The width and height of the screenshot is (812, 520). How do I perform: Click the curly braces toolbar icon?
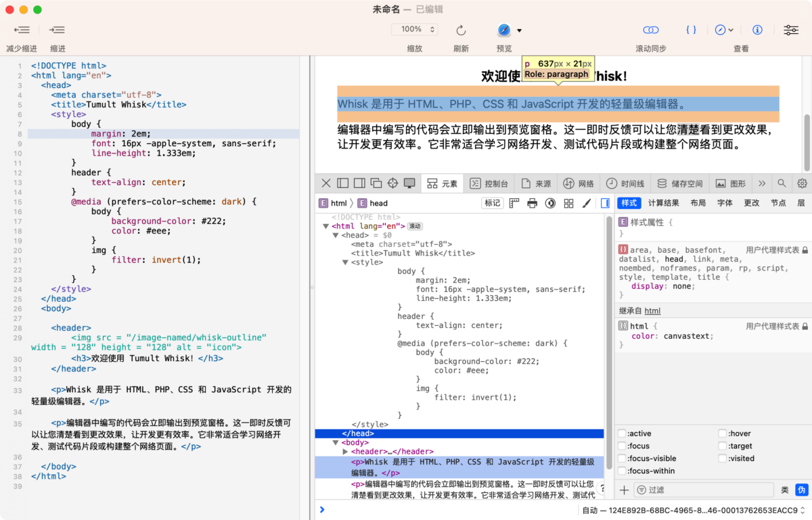point(691,30)
